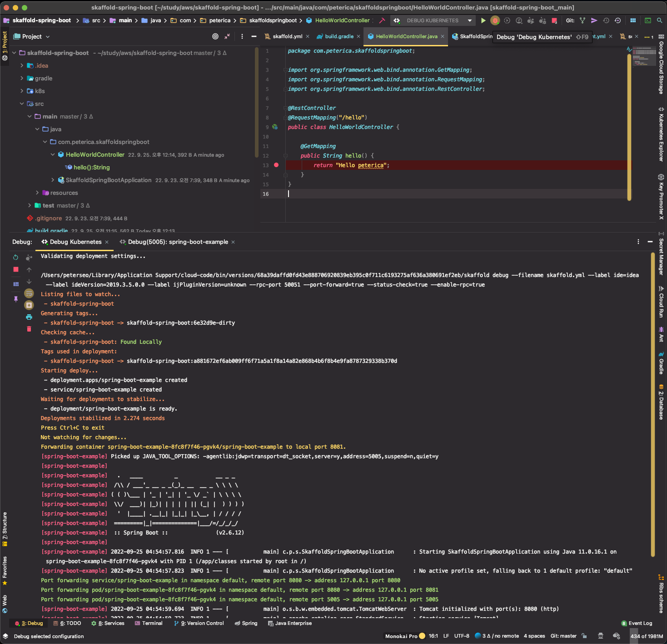
Task: Open the Debug panel options (three dots)
Action: (x=638, y=242)
